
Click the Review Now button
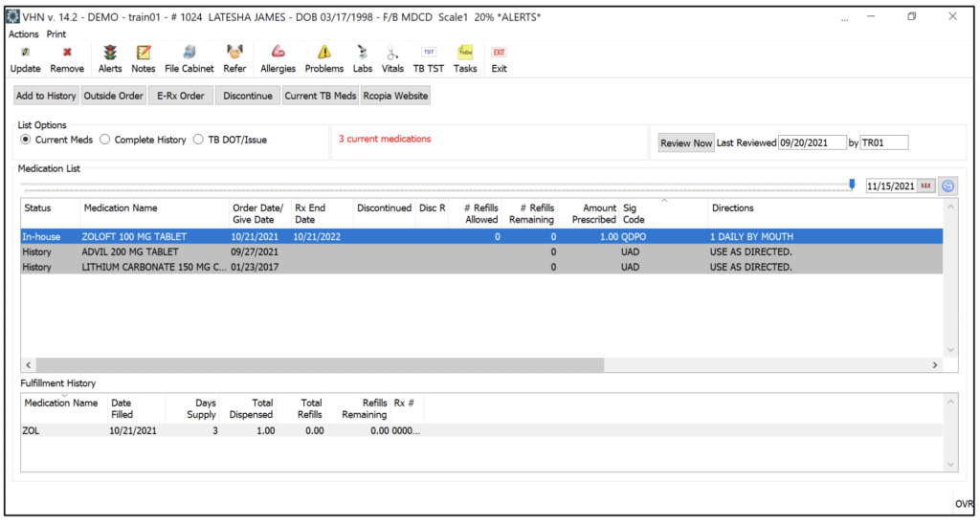point(686,143)
